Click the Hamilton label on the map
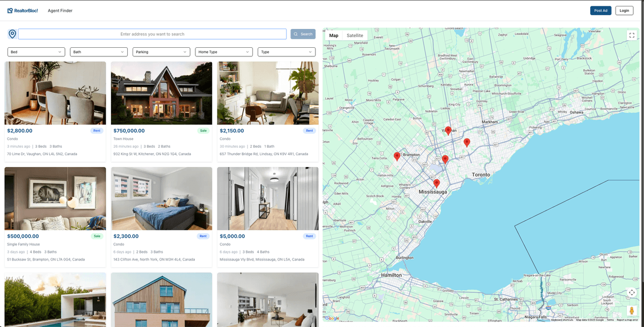The height and width of the screenshot is (327, 644). click(x=391, y=275)
